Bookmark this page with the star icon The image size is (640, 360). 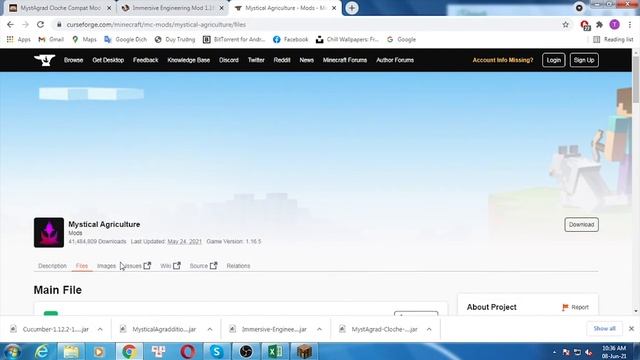(x=565, y=24)
